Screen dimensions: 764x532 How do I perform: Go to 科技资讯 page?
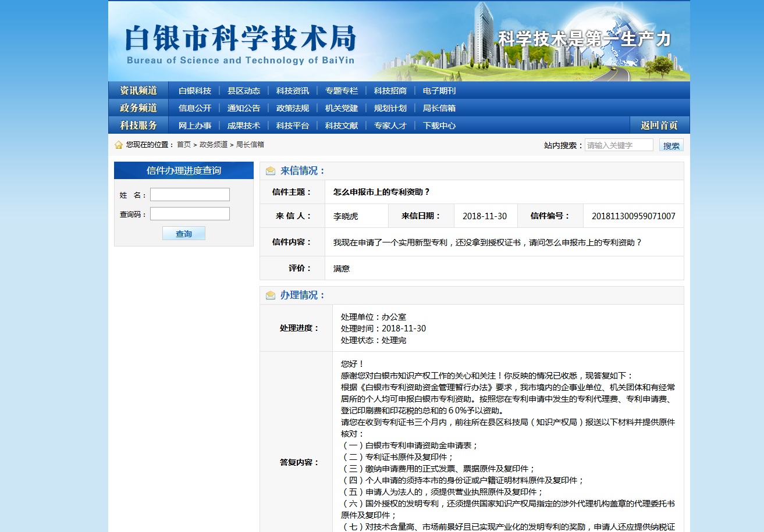[292, 91]
